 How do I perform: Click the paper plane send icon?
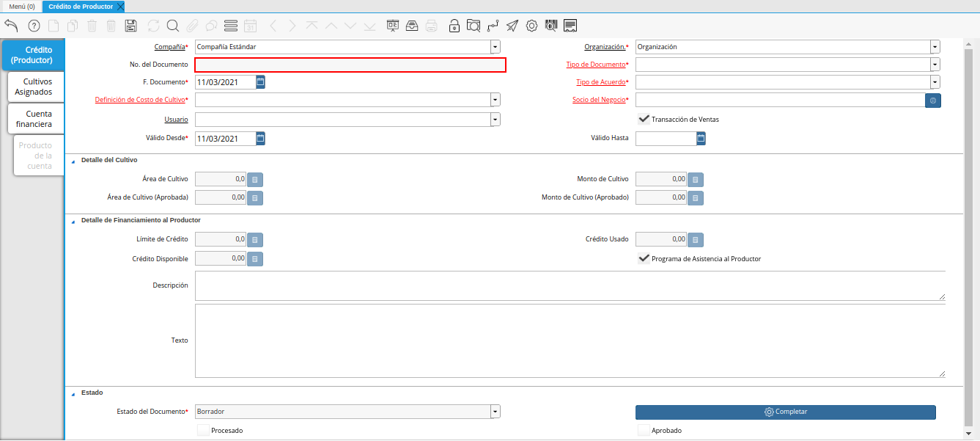coord(512,26)
